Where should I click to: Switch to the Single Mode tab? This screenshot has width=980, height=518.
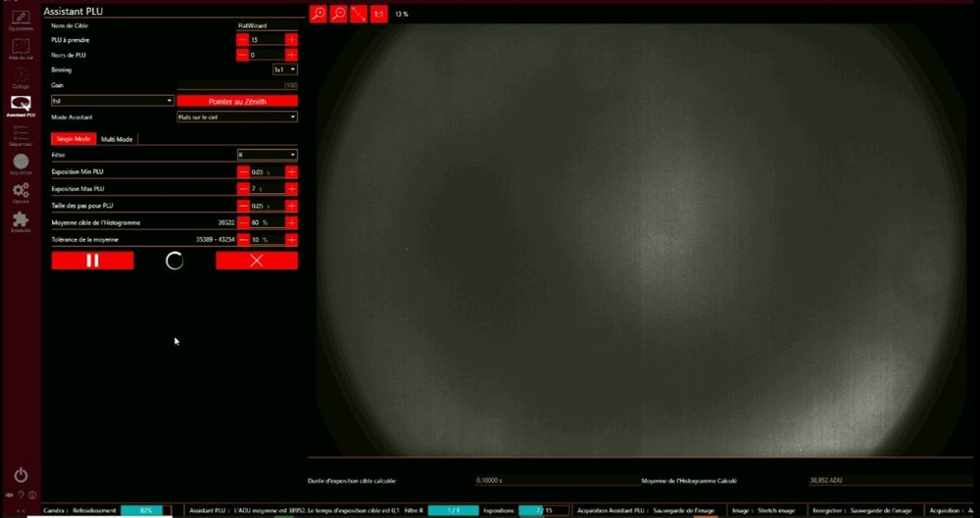73,139
